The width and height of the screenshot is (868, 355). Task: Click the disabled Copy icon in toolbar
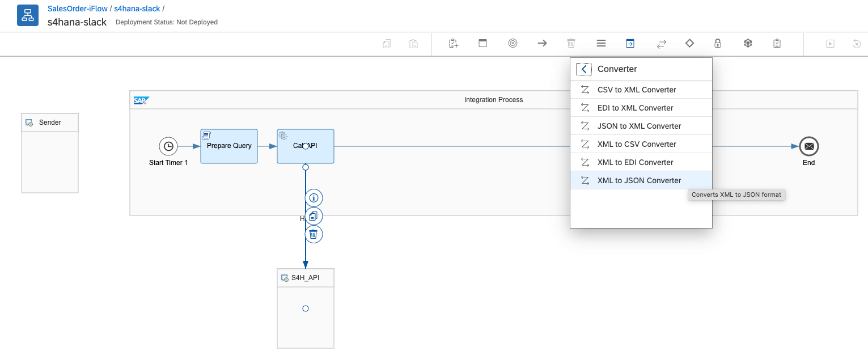point(387,43)
